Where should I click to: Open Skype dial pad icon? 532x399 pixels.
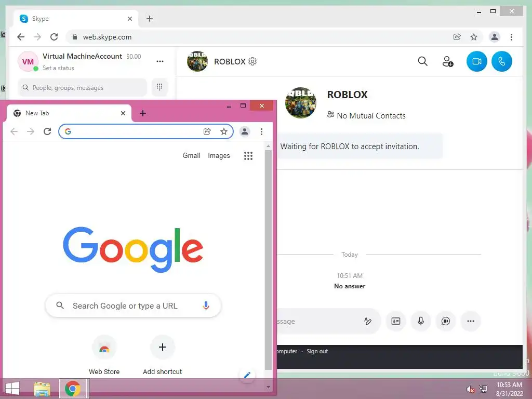[159, 87]
